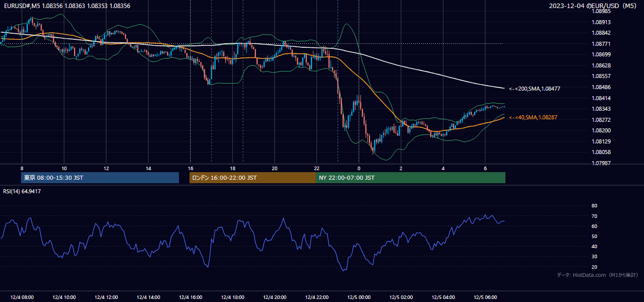Click the RSI level 40 label
Image resolution: width=644 pixels, height=302 pixels.
tap(594, 246)
